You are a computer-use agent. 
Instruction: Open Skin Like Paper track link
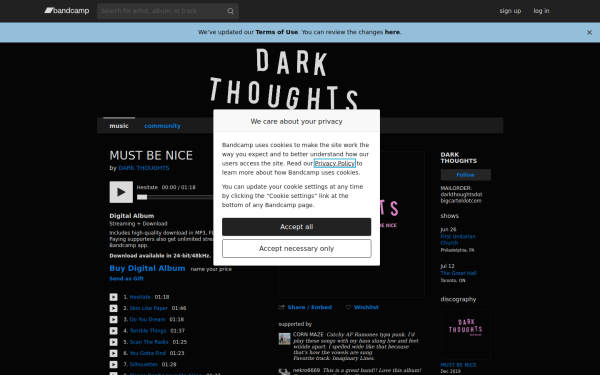pos(148,308)
